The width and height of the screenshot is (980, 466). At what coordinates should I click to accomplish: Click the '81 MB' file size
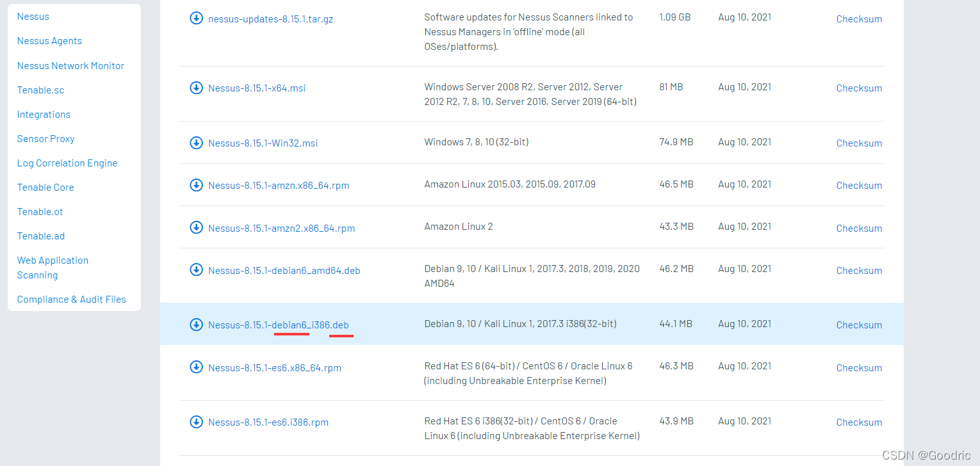pos(671,87)
